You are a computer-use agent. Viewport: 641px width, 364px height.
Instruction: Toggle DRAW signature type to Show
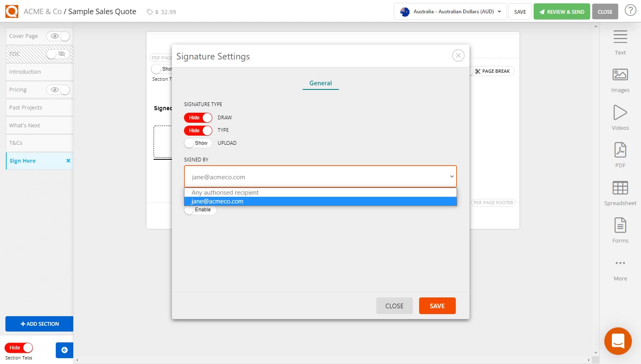(x=198, y=118)
